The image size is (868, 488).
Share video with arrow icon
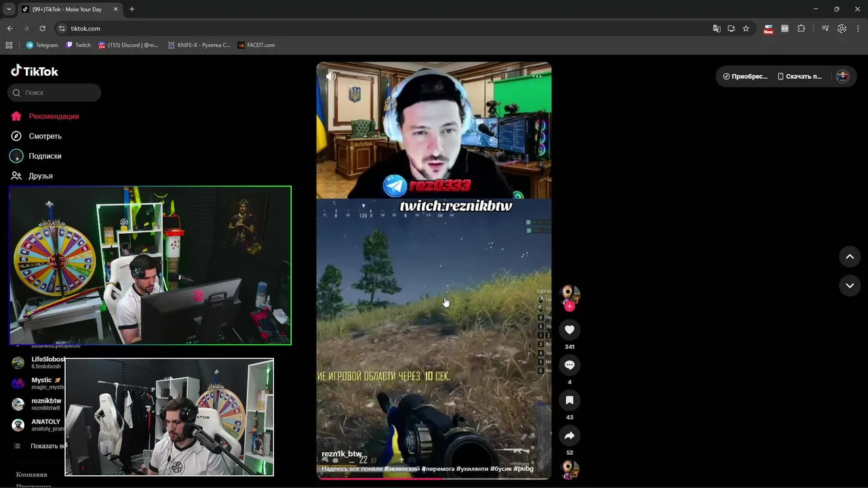(x=570, y=436)
